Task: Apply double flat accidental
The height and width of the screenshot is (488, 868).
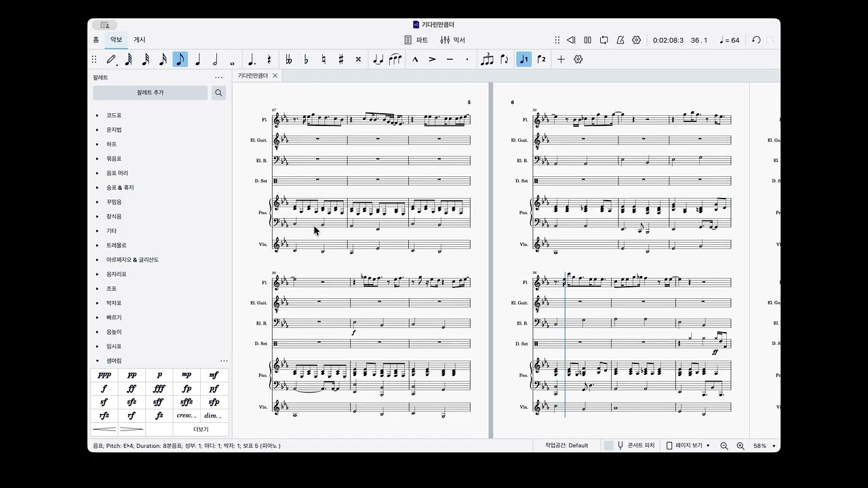Action: click(x=288, y=60)
